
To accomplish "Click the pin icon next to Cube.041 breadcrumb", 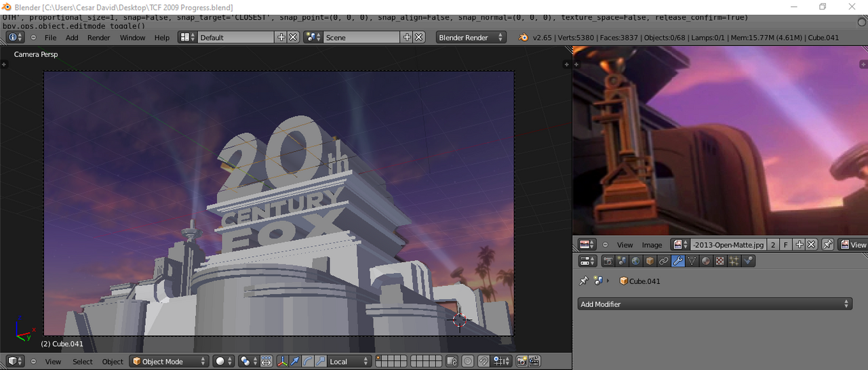I will pyautogui.click(x=583, y=281).
